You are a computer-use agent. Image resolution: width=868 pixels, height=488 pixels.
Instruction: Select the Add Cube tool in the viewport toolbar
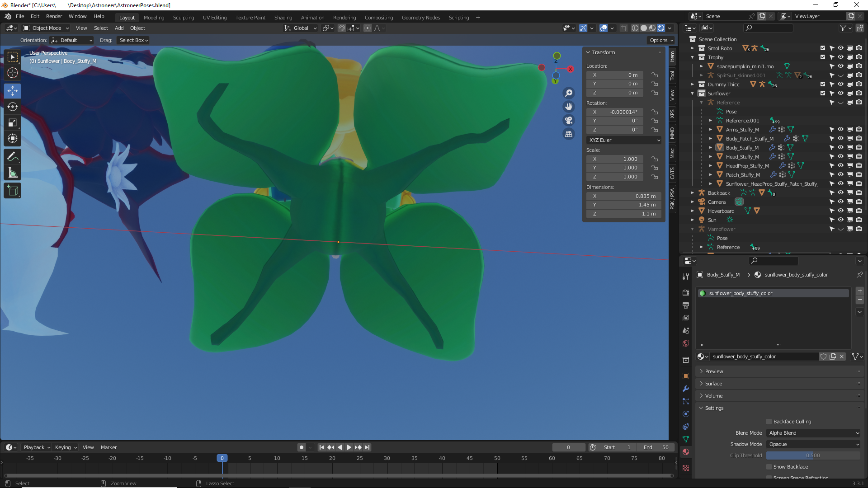point(12,191)
